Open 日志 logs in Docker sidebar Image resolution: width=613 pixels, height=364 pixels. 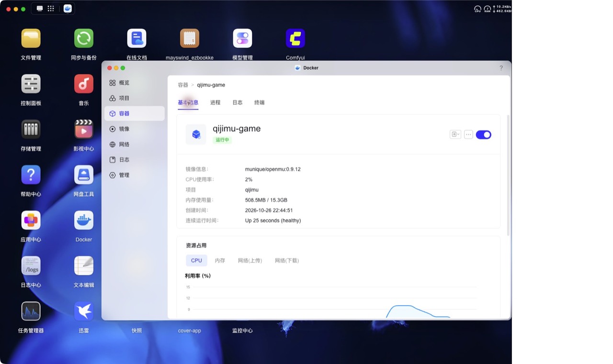pos(135,160)
